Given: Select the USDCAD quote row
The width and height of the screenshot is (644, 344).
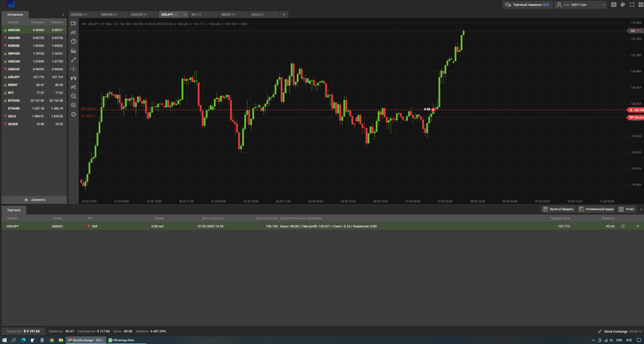Looking at the screenshot, I should (x=34, y=61).
